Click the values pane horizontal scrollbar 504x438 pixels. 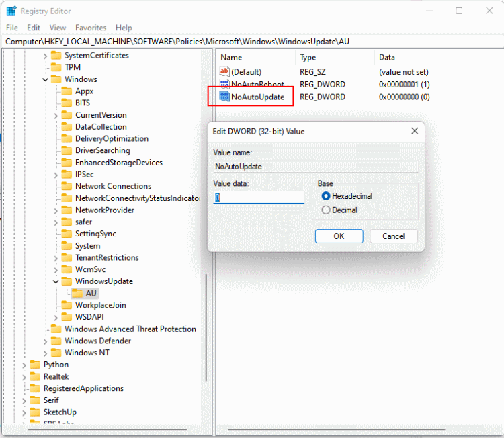pos(336,429)
